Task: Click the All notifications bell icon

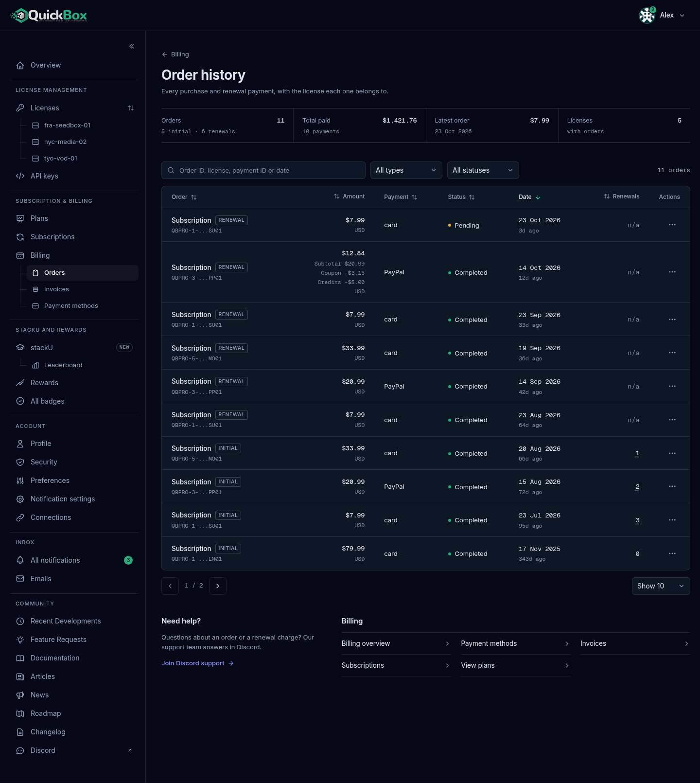Action: 20,560
